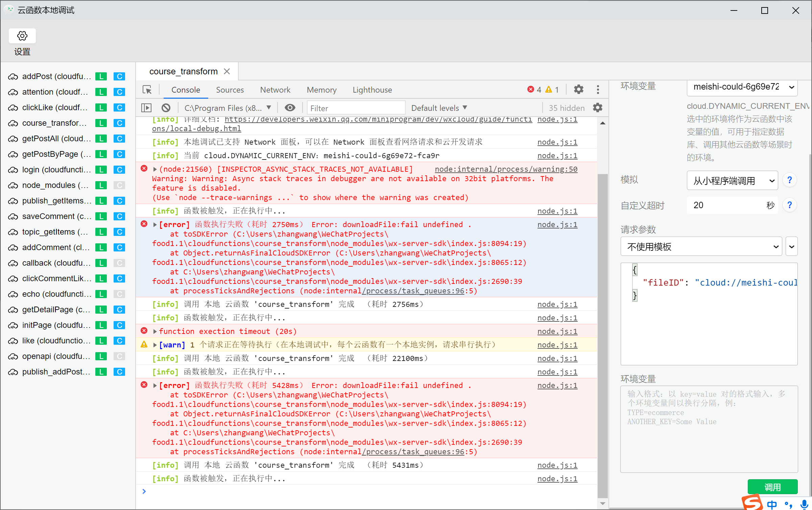Open node:internal/process/warning:50 source link
The height and width of the screenshot is (510, 812).
pos(506,169)
